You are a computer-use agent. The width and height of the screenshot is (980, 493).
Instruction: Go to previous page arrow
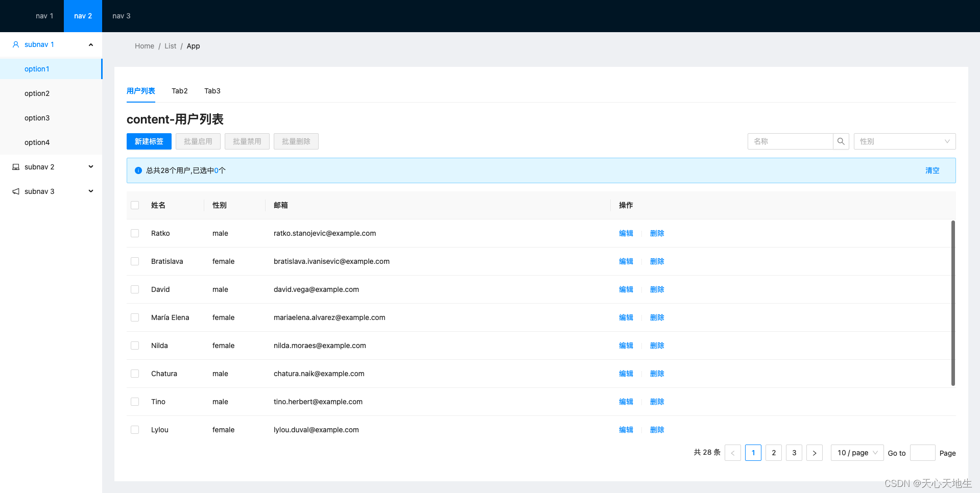pos(733,453)
